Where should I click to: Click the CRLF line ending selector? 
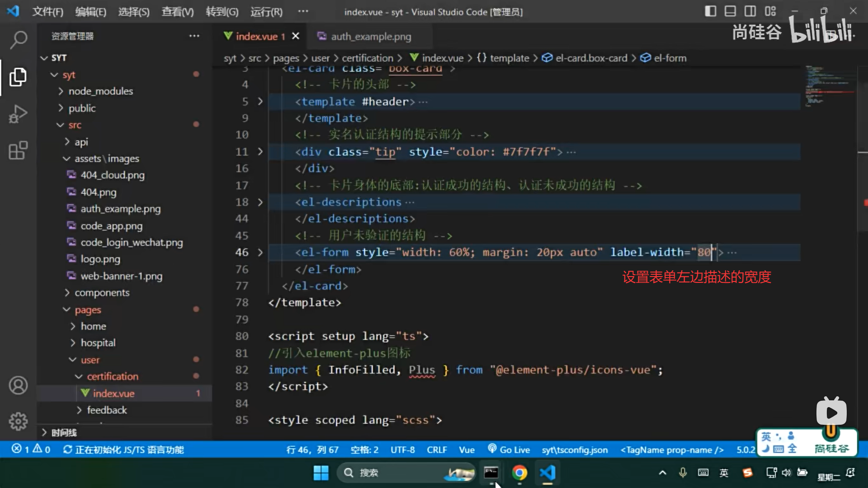[x=437, y=450]
